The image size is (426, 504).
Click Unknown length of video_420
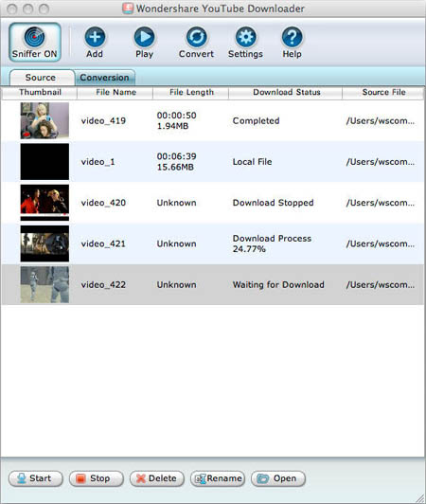[176, 203]
